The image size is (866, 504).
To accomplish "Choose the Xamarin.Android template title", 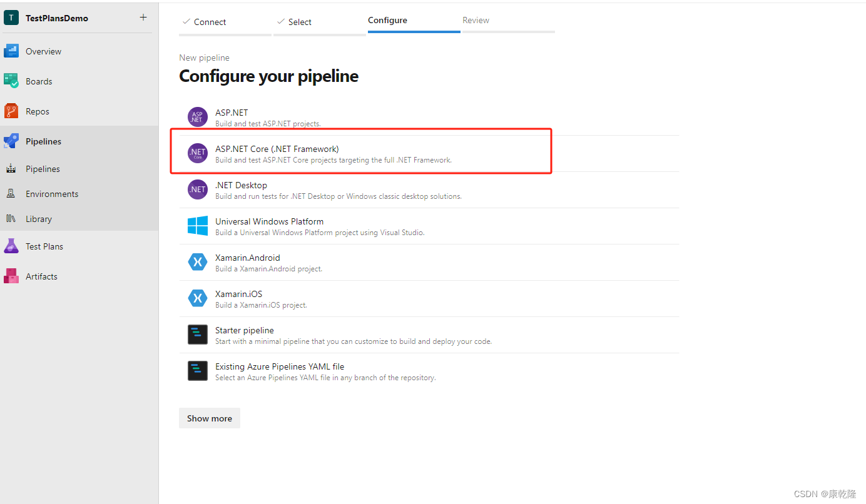I will coord(248,258).
